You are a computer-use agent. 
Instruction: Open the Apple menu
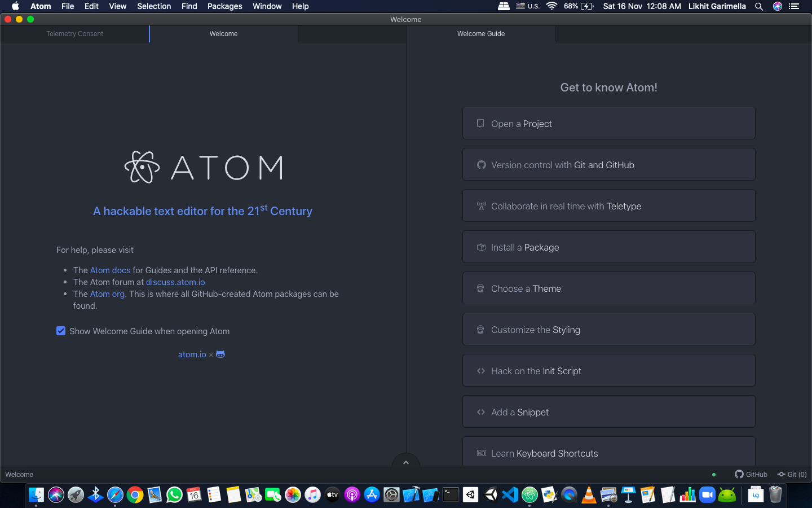(x=15, y=6)
